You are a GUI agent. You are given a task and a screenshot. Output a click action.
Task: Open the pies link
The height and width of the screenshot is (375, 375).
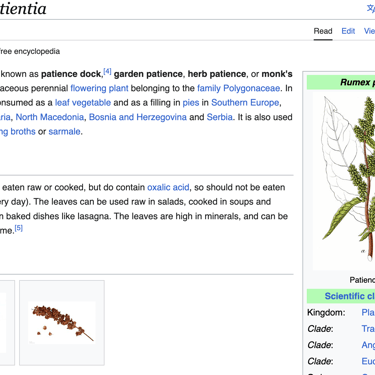(191, 103)
